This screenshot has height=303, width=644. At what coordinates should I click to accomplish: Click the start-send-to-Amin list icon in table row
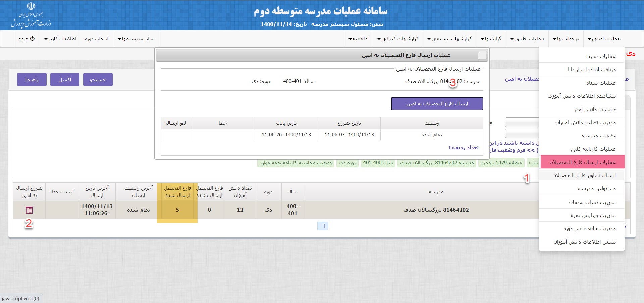coord(29,210)
